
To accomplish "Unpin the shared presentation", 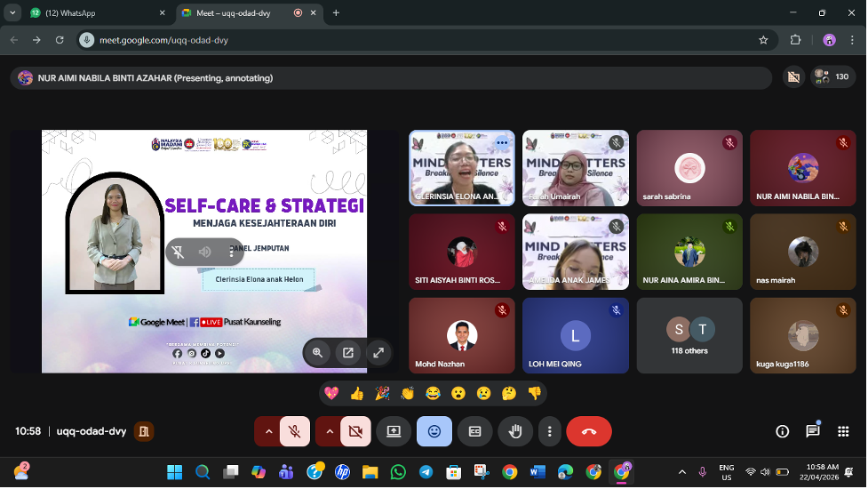I will click(x=179, y=252).
